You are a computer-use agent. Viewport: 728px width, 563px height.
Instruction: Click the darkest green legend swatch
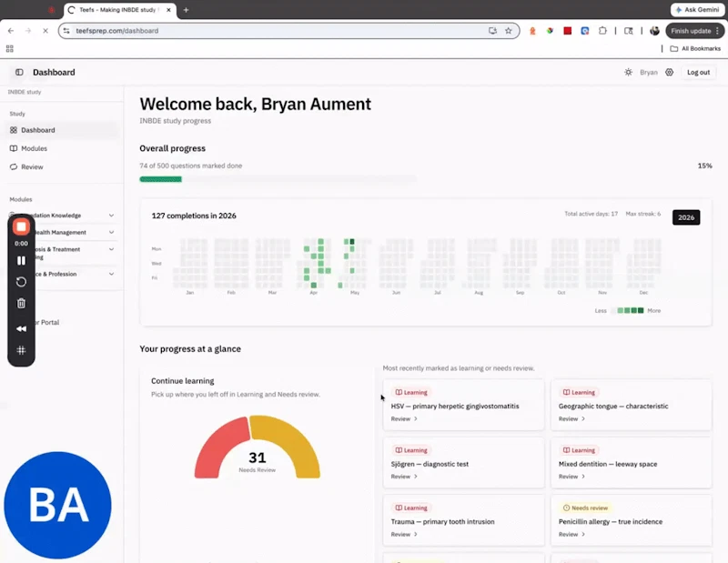pyautogui.click(x=641, y=310)
